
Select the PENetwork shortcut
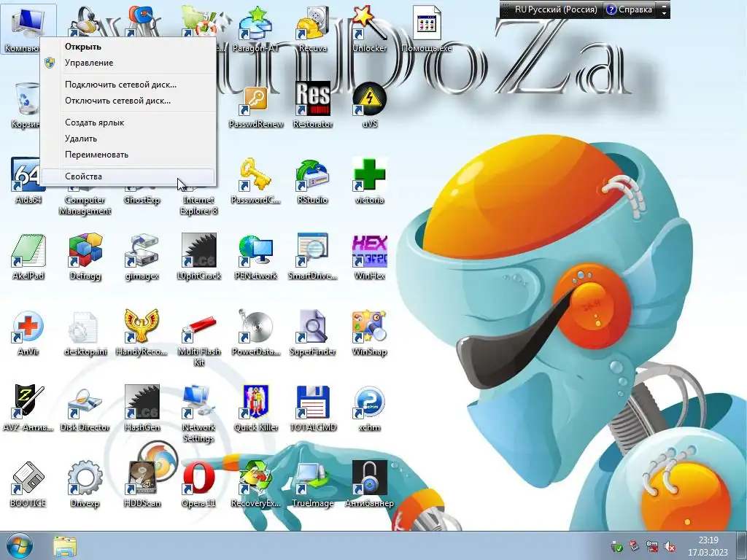[256, 257]
